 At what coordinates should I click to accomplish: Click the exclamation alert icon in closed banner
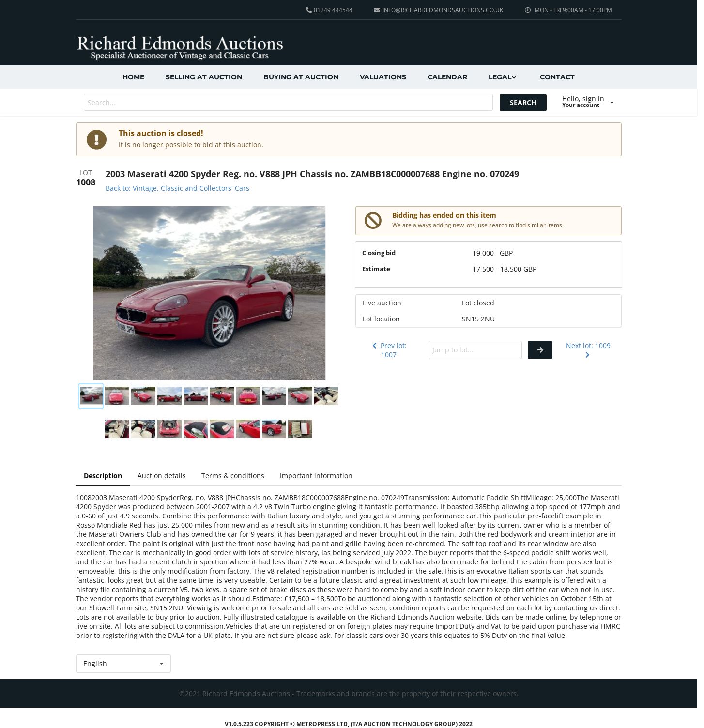click(x=96, y=139)
